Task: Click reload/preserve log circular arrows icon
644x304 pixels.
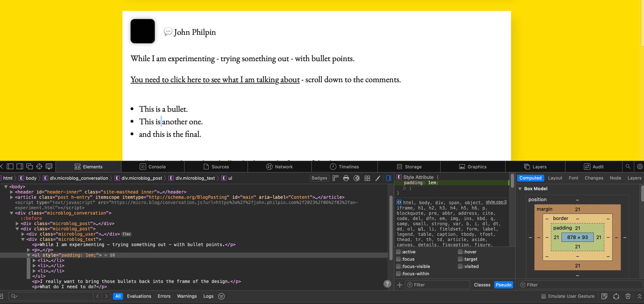Action: coord(616,296)
